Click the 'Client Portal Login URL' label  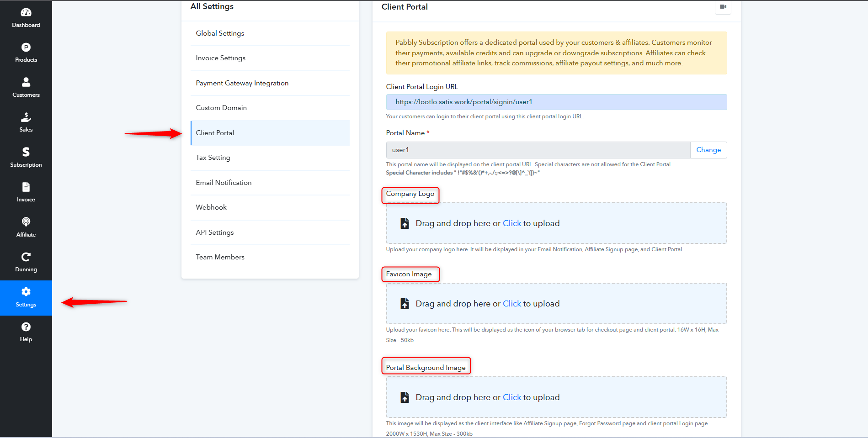tap(422, 87)
